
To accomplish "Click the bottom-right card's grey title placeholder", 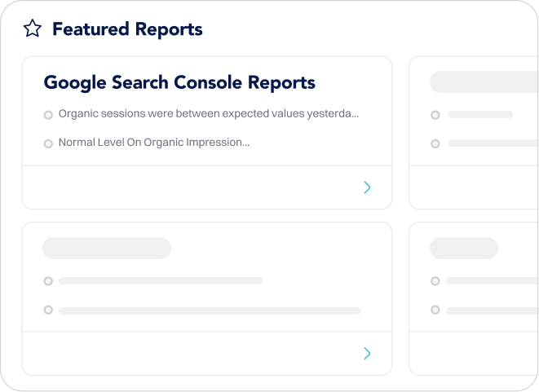I will [x=464, y=248].
